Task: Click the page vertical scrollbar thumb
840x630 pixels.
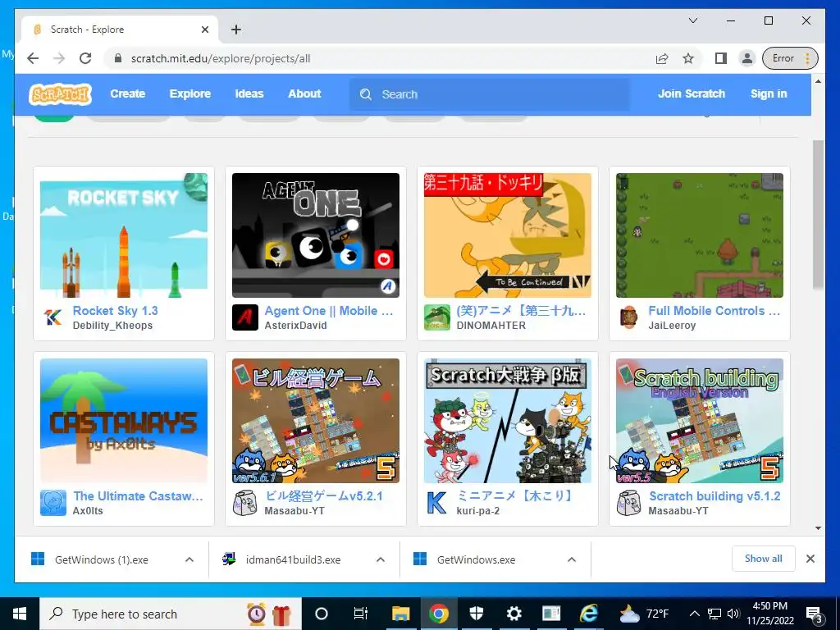Action: tap(818, 214)
